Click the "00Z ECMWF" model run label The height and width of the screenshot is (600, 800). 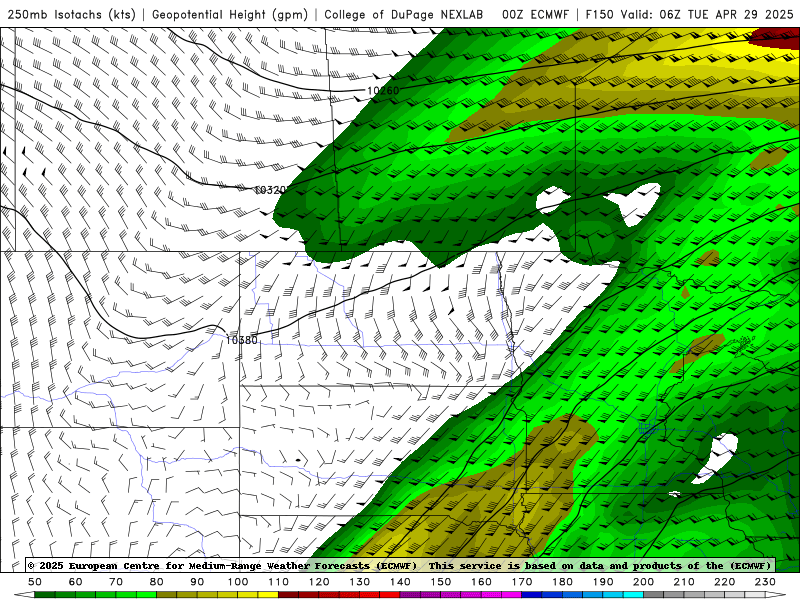[x=535, y=14]
